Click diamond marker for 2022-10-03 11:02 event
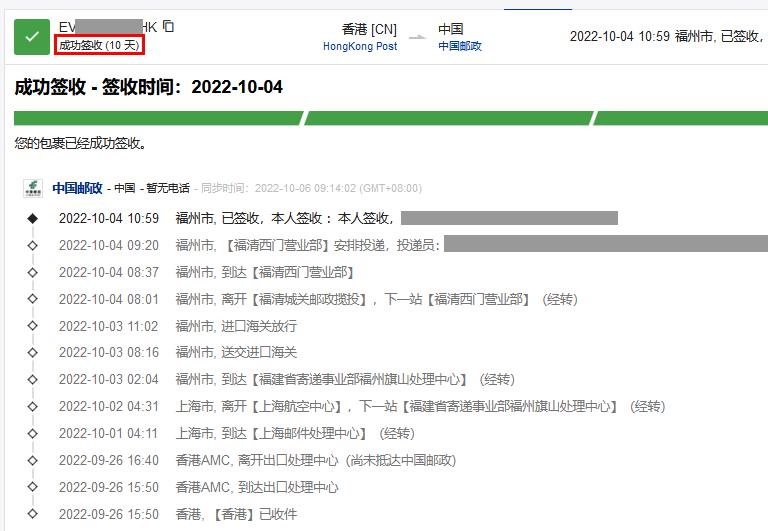 32,326
